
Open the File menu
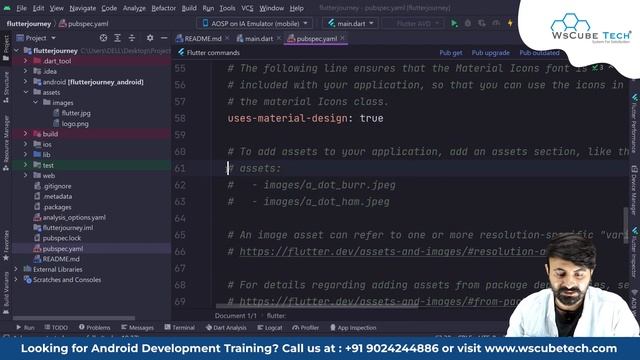[x=21, y=8]
